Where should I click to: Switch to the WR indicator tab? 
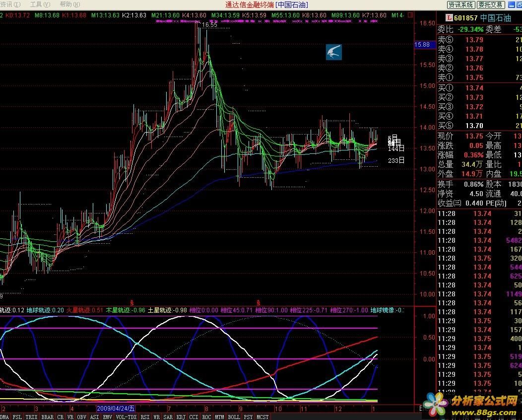(x=156, y=417)
